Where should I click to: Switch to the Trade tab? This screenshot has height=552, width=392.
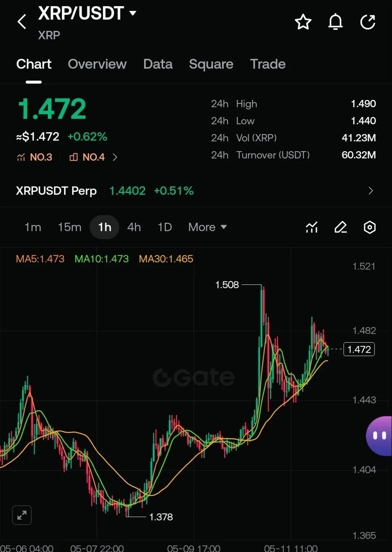pos(268,64)
